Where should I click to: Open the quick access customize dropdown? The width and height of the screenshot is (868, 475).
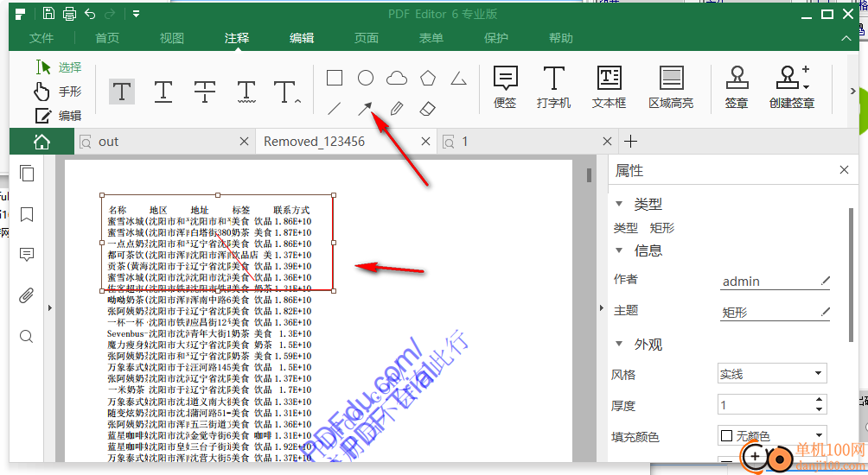137,14
